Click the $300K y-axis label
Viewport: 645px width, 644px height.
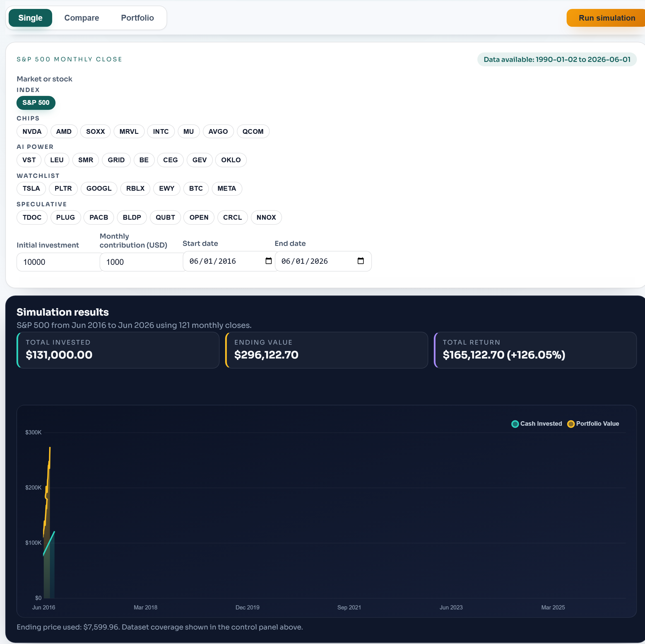[33, 432]
